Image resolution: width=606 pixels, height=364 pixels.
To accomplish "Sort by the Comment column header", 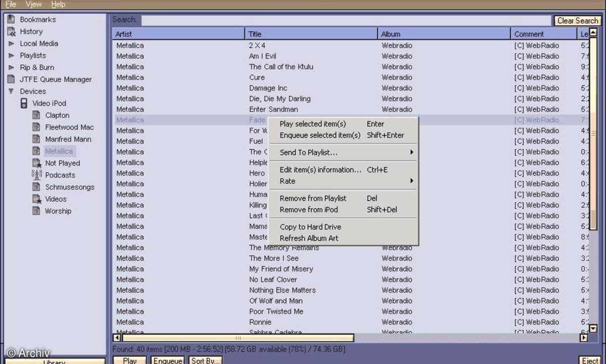I will (544, 34).
